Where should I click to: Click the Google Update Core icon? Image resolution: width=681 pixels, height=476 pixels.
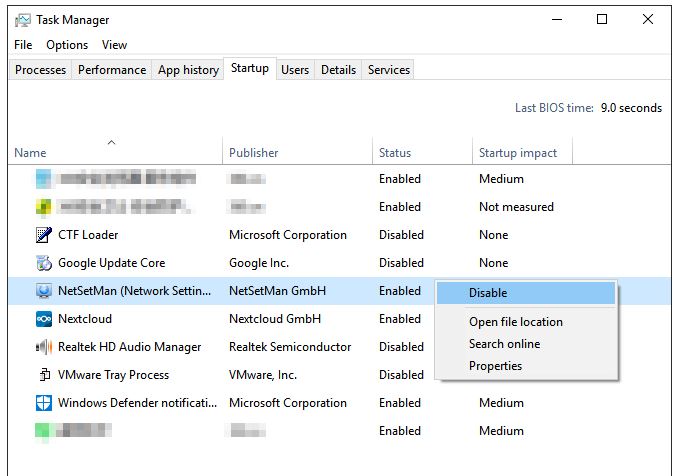click(43, 263)
